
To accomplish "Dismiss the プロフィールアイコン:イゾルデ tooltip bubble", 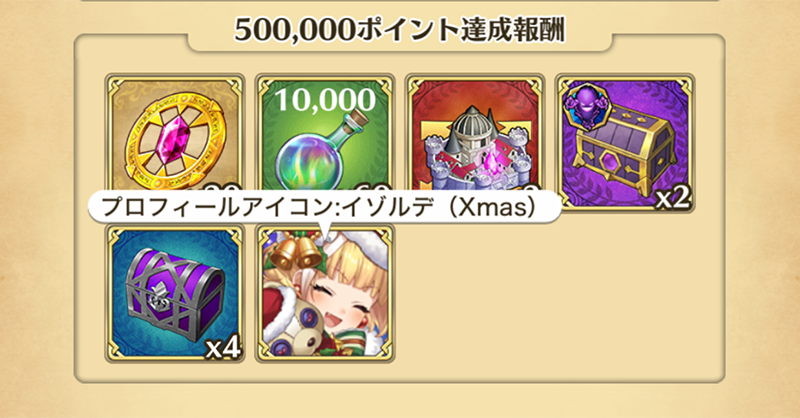I will pos(325,207).
